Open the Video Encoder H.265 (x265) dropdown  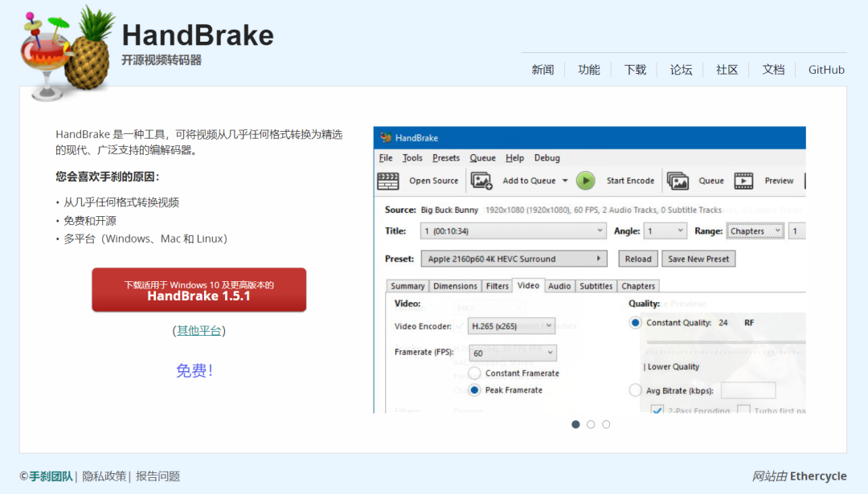[511, 326]
